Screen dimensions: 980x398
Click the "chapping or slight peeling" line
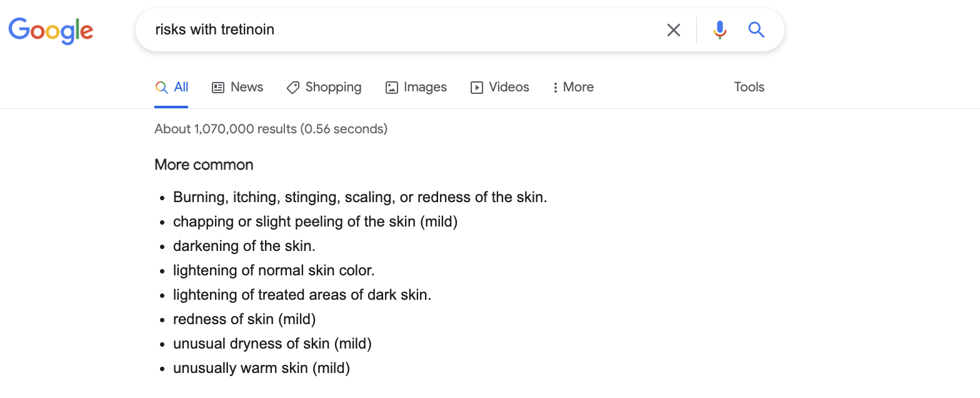315,222
